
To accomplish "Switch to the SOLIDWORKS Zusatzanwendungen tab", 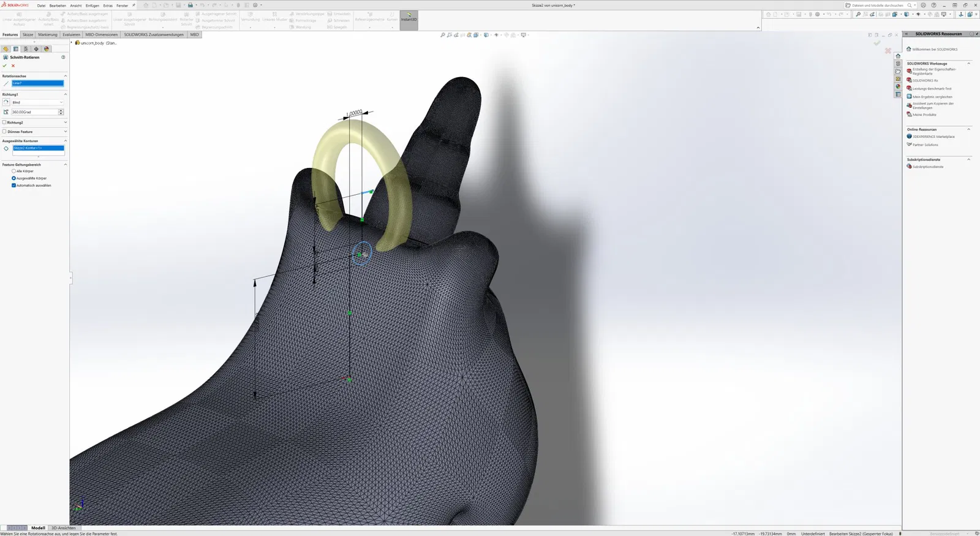I will [x=154, y=35].
